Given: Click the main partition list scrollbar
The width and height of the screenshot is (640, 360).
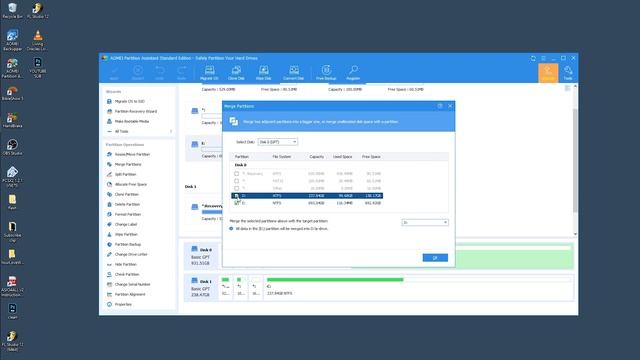Looking at the screenshot, I should click(x=575, y=160).
